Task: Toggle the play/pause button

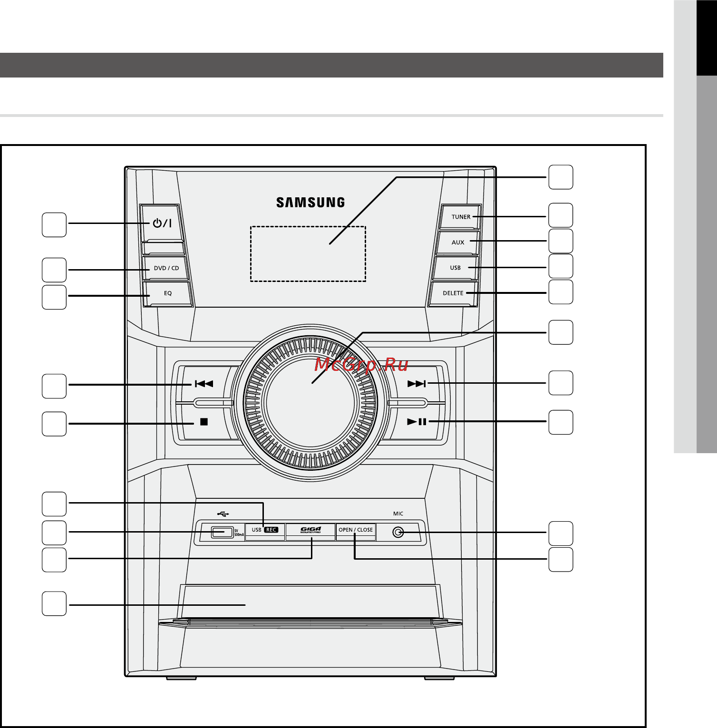Action: 417,421
